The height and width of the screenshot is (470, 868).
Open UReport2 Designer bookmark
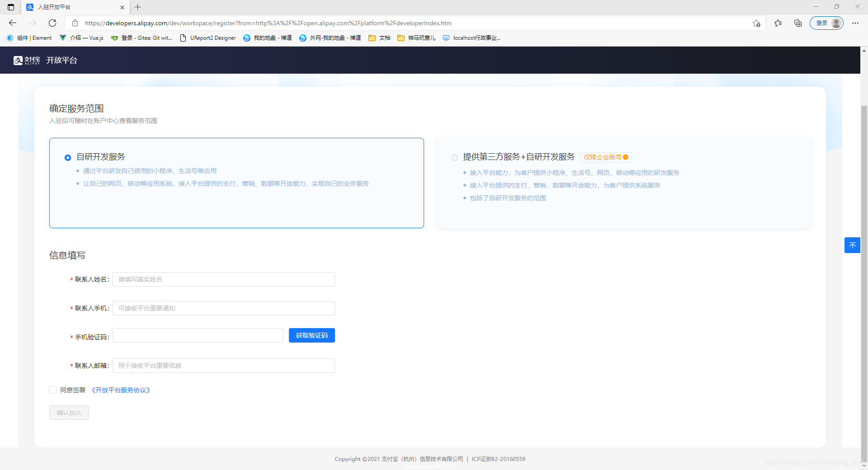(x=208, y=38)
